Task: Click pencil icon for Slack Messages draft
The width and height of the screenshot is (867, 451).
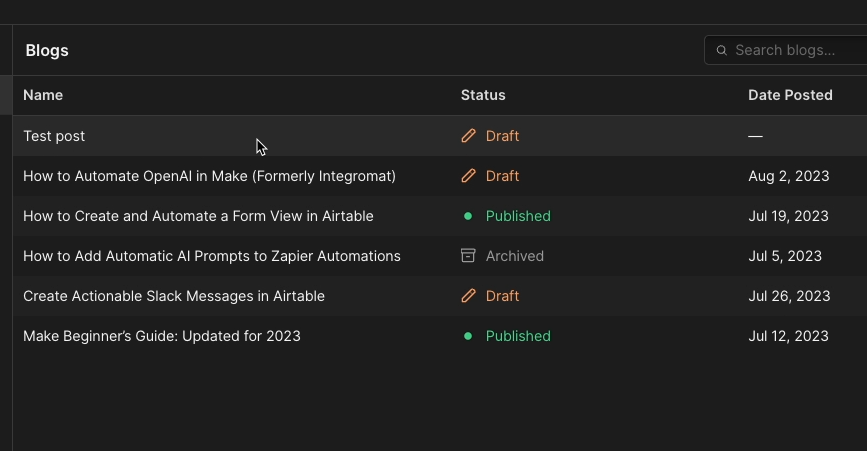Action: pyautogui.click(x=468, y=296)
